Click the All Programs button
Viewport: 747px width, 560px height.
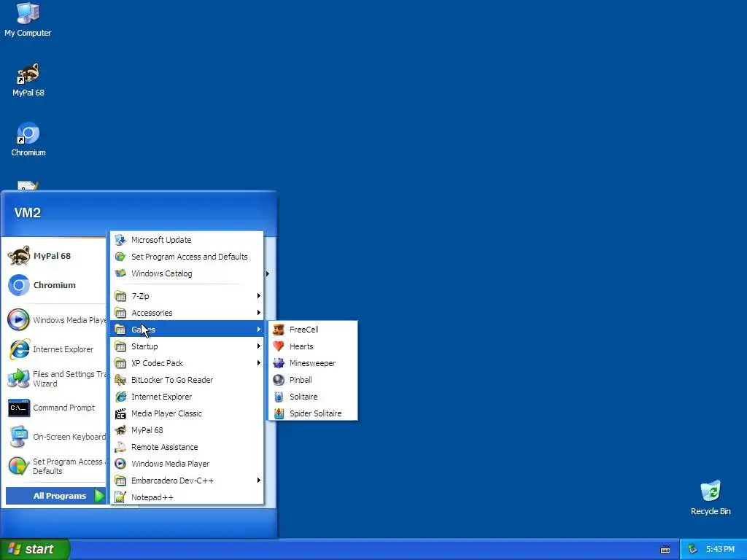55,496
